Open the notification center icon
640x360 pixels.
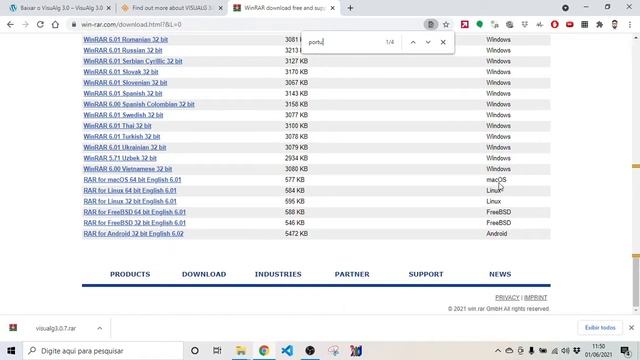point(625,351)
